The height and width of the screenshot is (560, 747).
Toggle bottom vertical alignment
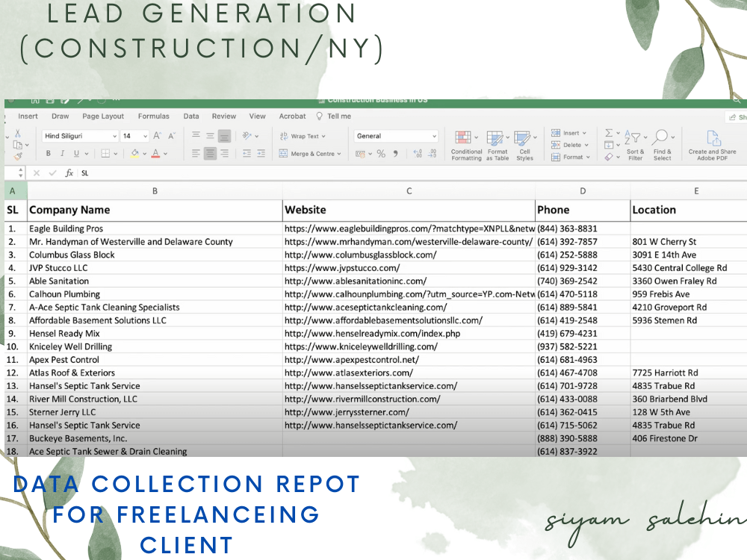tap(224, 136)
